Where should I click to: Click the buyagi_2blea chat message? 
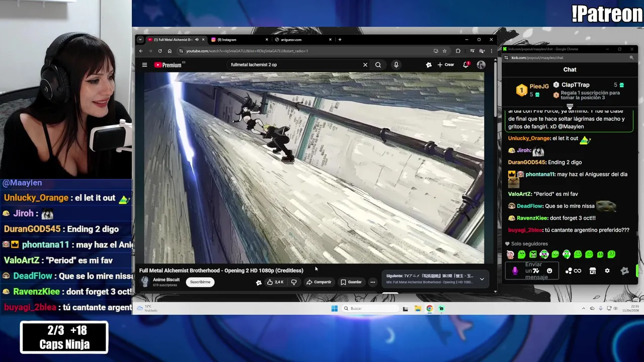pos(569,230)
